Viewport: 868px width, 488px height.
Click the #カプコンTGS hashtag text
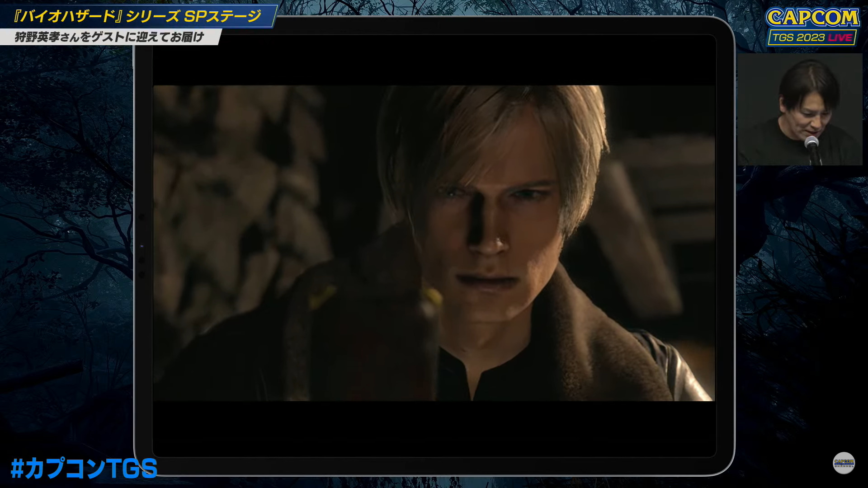84,469
